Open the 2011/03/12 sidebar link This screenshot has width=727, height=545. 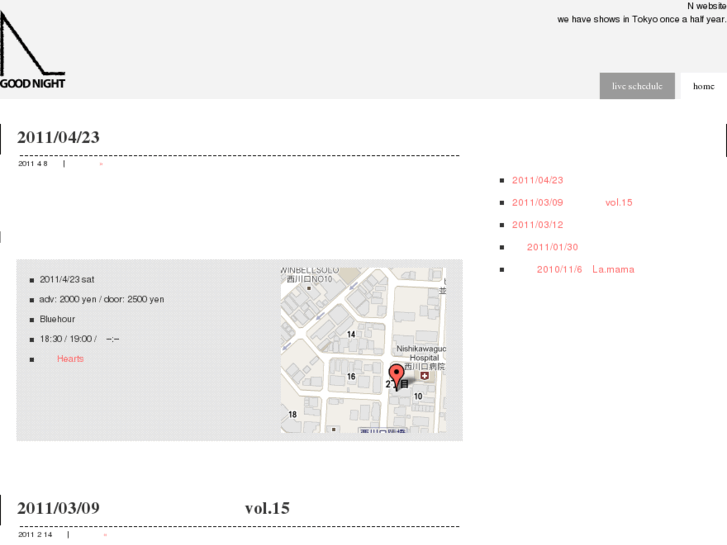(x=537, y=225)
